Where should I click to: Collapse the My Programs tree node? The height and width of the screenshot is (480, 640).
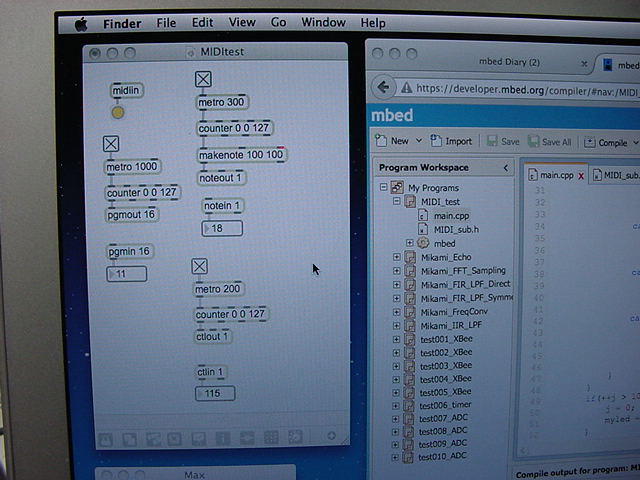383,187
